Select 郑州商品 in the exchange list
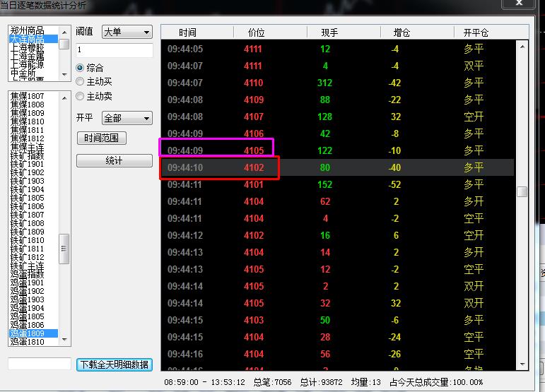Viewport: 545px width, 392px height. point(28,31)
